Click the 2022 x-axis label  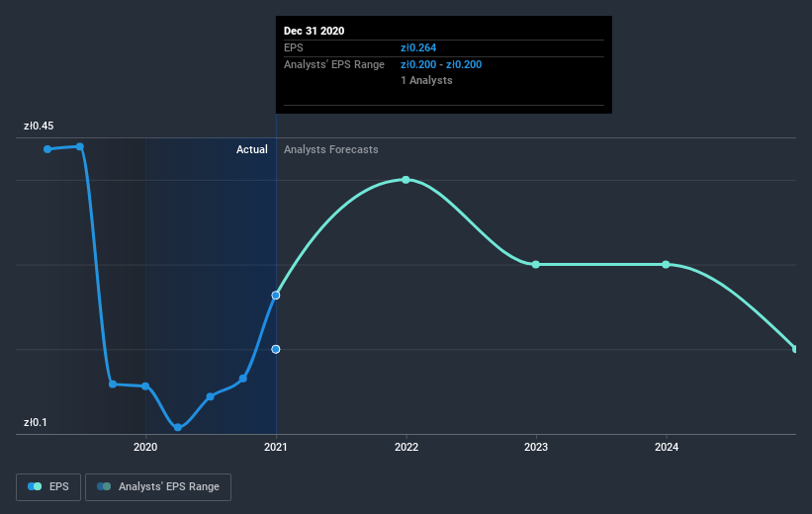(406, 447)
